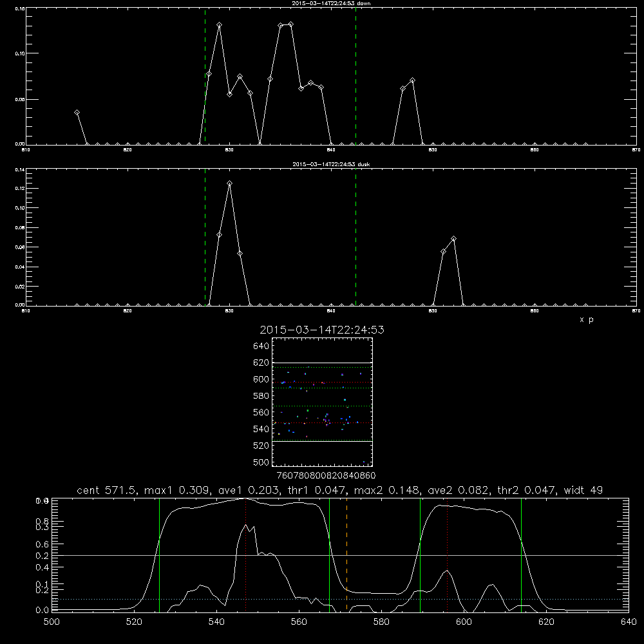The image size is (644, 644).
Task: Click the 830 x-axis label under the dawn plot
Action: coord(230,150)
